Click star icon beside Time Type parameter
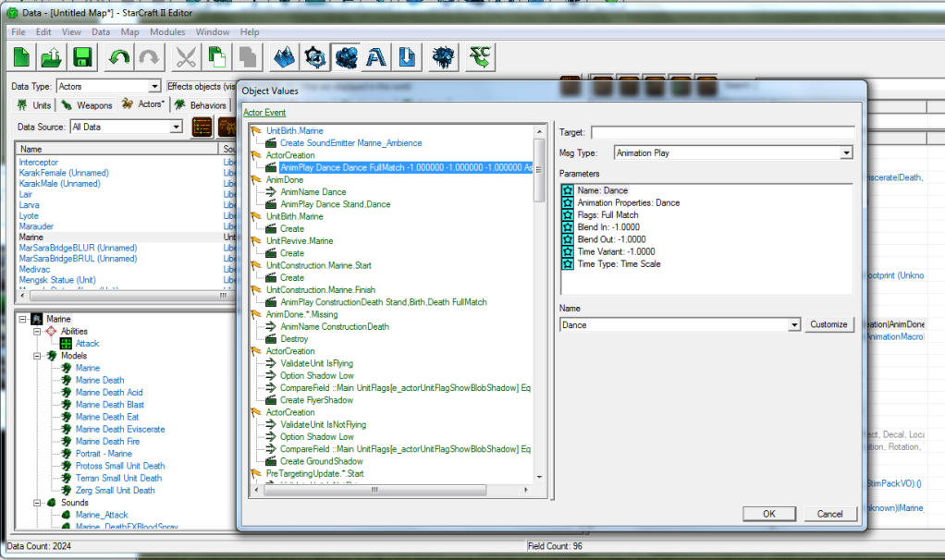This screenshot has height=560, width=945. (568, 263)
